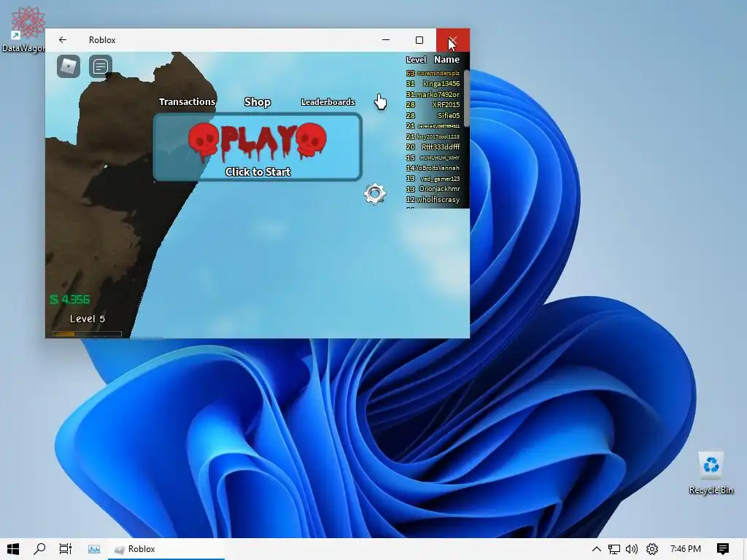The image size is (747, 560).
Task: Open the network tray icon
Action: click(x=614, y=549)
